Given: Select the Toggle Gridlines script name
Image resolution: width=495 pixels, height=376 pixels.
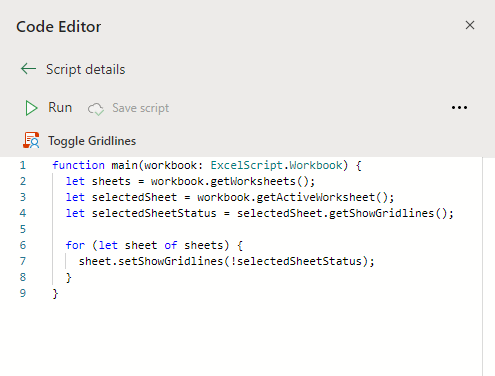Looking at the screenshot, I should coord(92,141).
